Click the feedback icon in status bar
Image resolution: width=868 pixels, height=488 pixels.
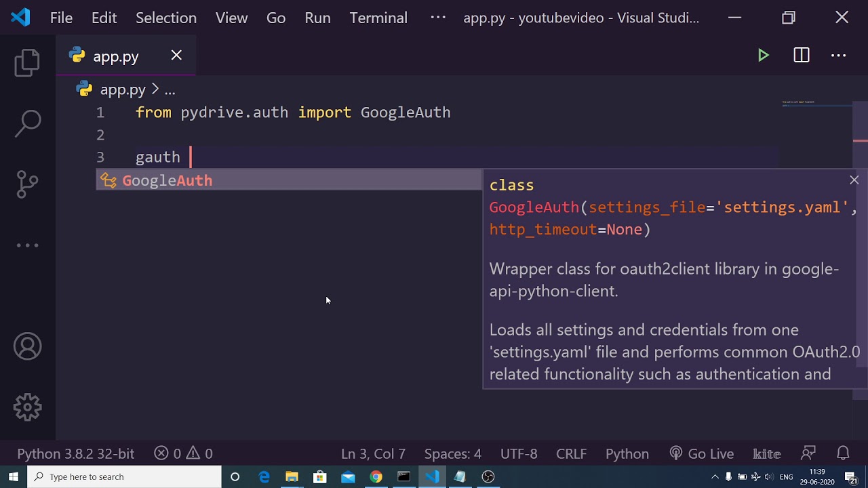tap(808, 453)
